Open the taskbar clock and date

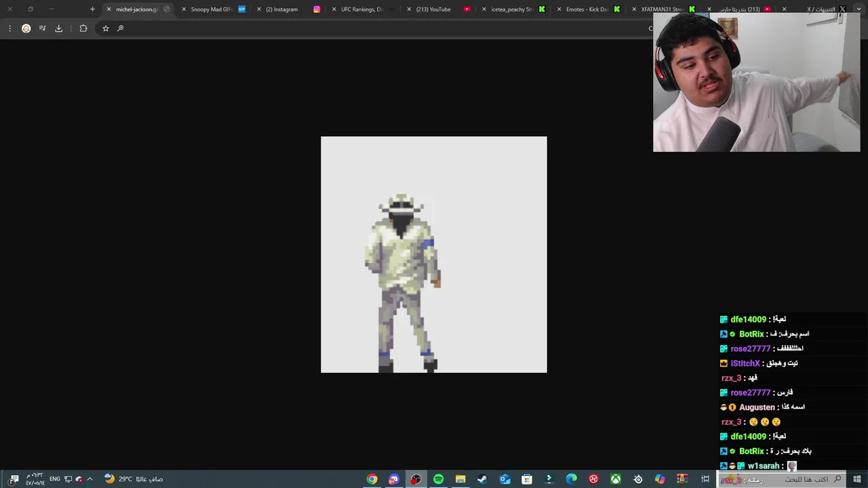click(x=35, y=479)
